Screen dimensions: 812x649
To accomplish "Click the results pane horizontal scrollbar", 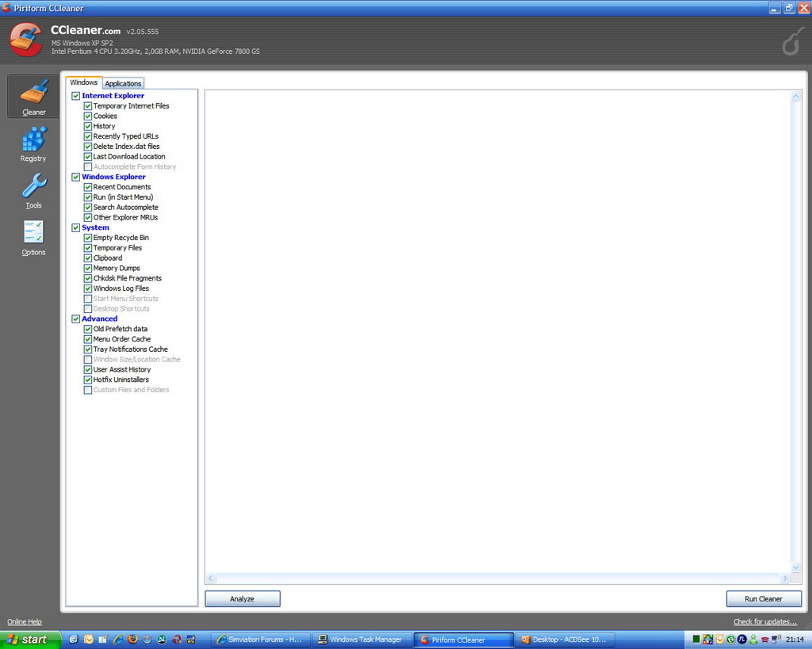I will [498, 579].
